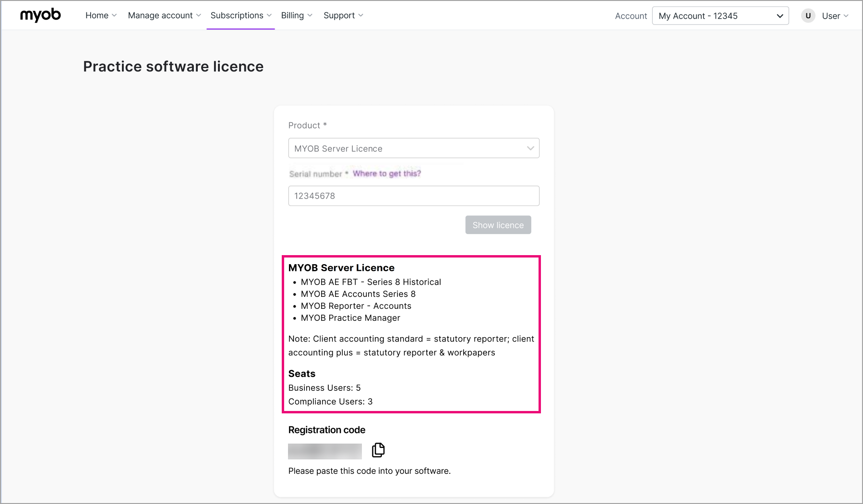The width and height of the screenshot is (863, 504).
Task: Click the myob logo
Action: point(40,15)
